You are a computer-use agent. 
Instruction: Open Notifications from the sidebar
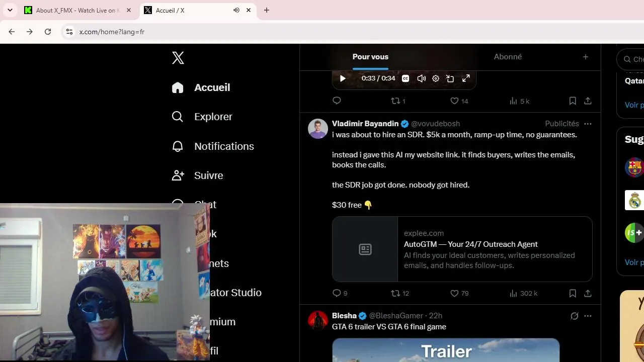click(212, 146)
